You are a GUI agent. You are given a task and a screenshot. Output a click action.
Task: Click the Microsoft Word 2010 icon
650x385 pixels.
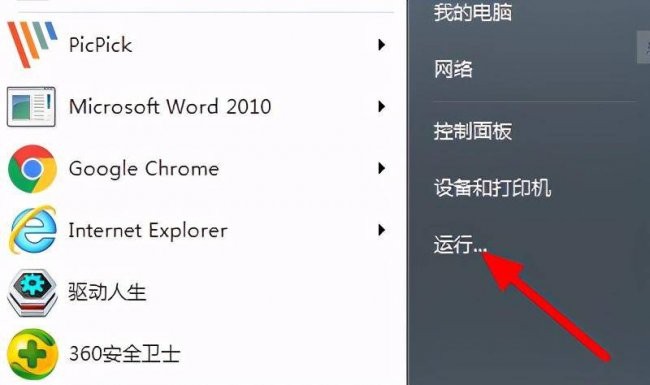(x=31, y=107)
